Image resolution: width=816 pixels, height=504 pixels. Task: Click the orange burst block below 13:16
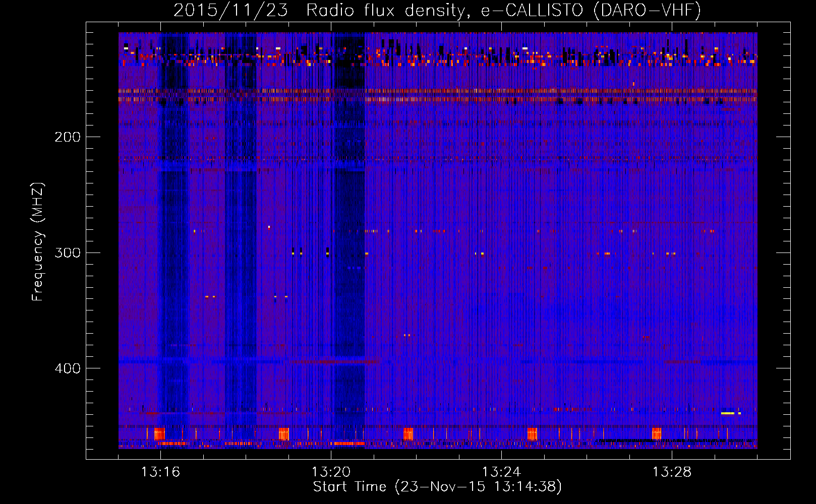coord(159,433)
